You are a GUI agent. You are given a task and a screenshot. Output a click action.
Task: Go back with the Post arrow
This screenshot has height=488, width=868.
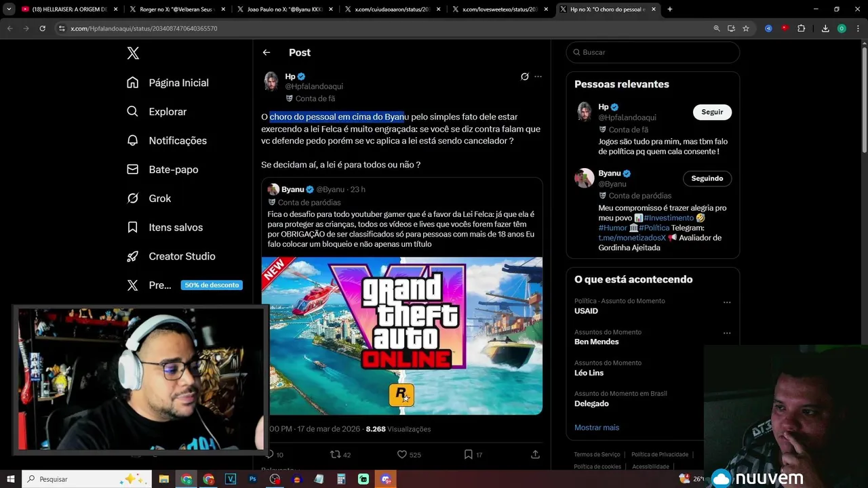coord(267,52)
